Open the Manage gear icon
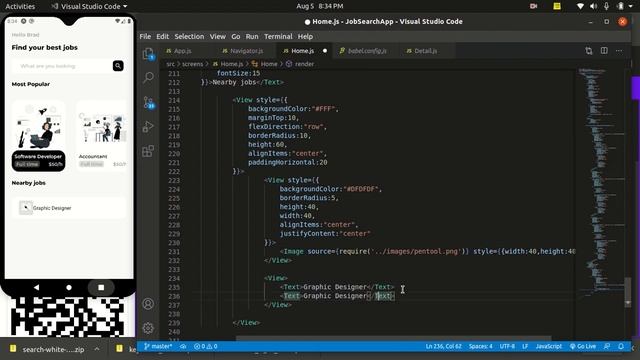This screenshot has height=360, width=640. point(148,328)
